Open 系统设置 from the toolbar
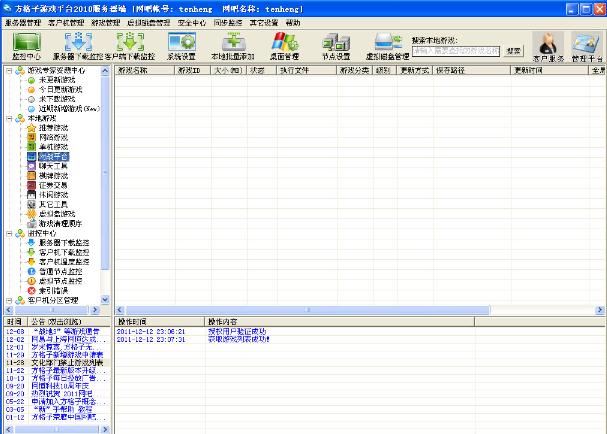 [181, 46]
